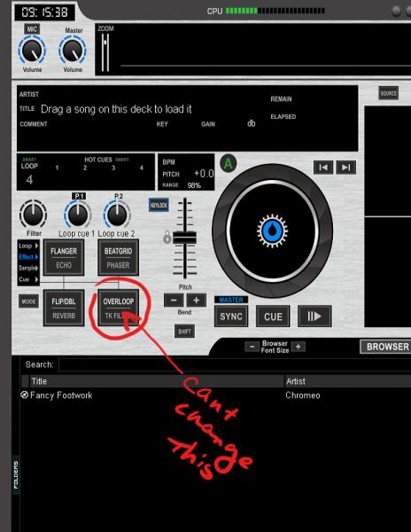Viewport: 411px width, 532px height.
Task: Increase browser font size with plus
Action: 299,347
